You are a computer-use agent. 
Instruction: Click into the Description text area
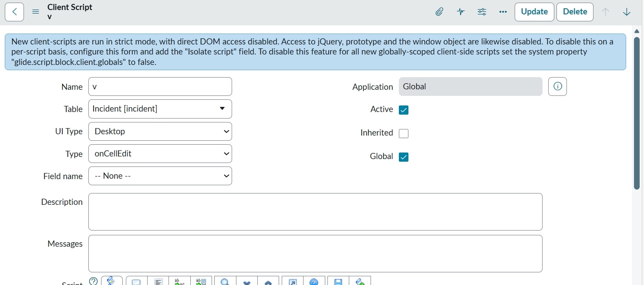[x=315, y=212]
